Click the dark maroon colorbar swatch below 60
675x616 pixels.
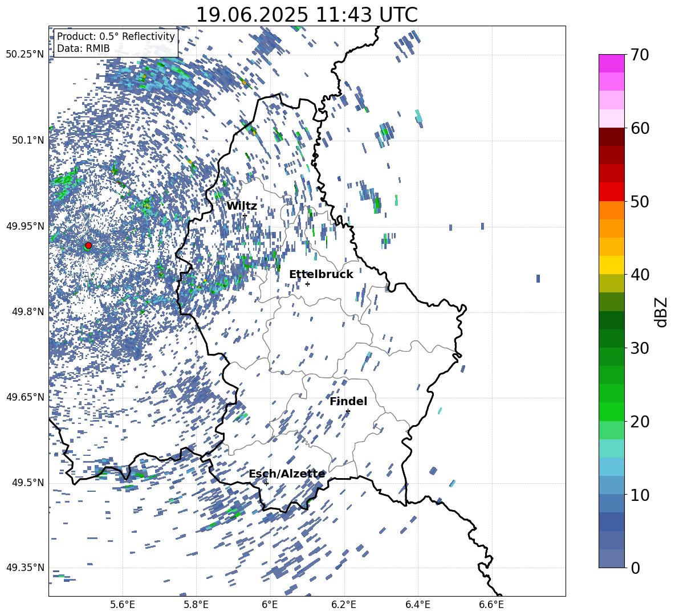(611, 137)
